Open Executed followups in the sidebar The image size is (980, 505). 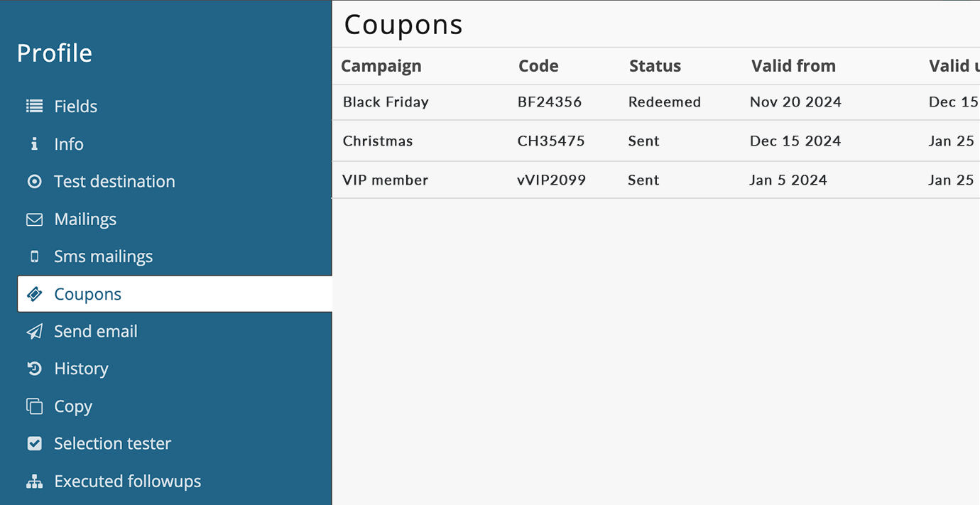[x=127, y=482]
